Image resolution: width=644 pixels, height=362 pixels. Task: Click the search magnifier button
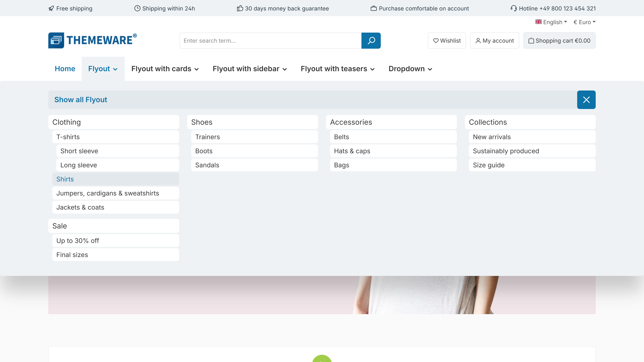point(371,40)
